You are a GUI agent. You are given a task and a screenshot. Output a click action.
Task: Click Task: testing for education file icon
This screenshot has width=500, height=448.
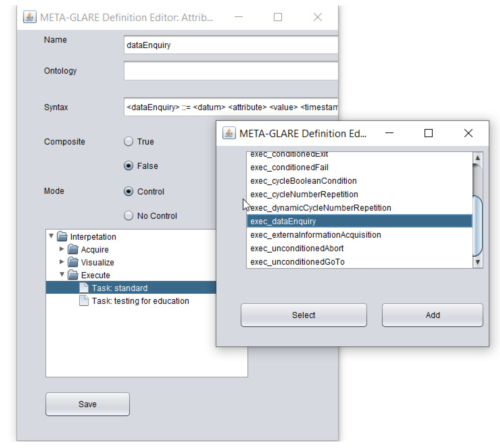pyautogui.click(x=84, y=301)
